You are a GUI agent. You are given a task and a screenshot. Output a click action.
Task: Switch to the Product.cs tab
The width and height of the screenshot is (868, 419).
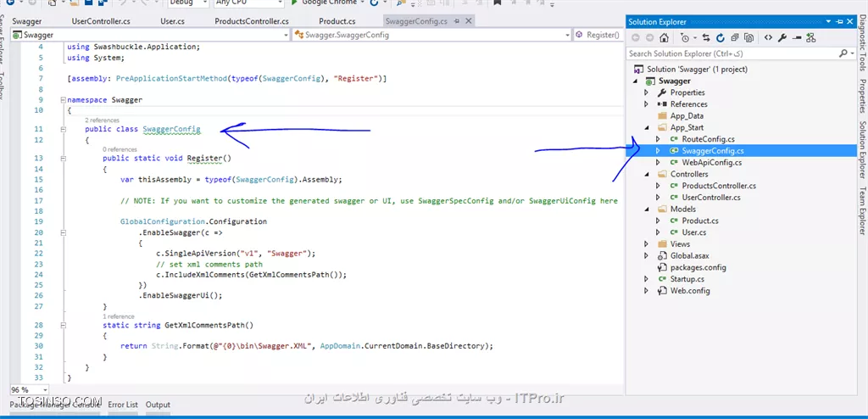(x=337, y=21)
